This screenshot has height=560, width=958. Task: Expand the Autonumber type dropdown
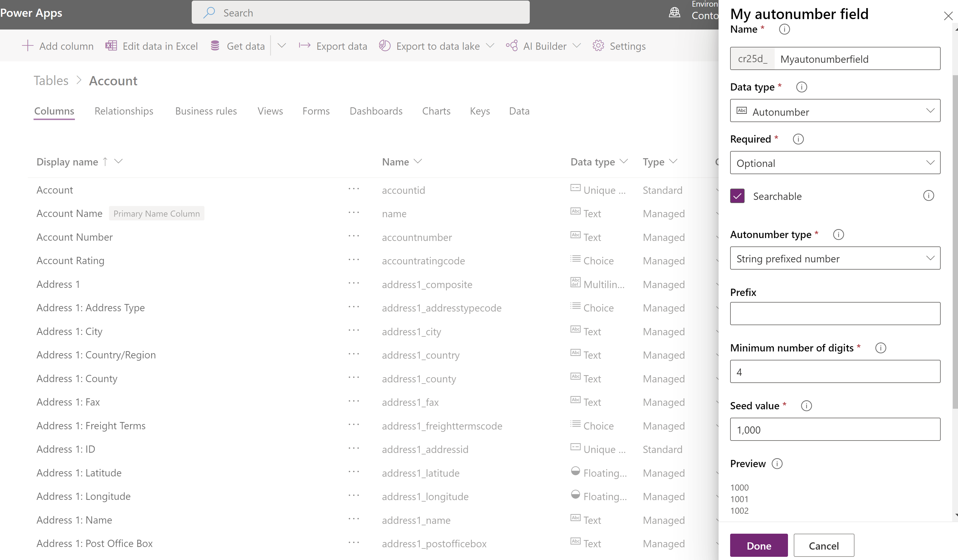(835, 258)
